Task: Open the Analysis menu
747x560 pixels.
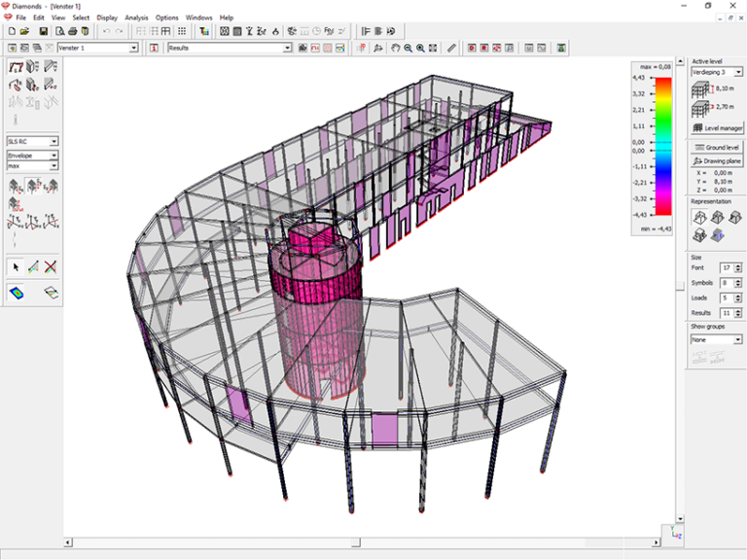Action: pyautogui.click(x=136, y=17)
